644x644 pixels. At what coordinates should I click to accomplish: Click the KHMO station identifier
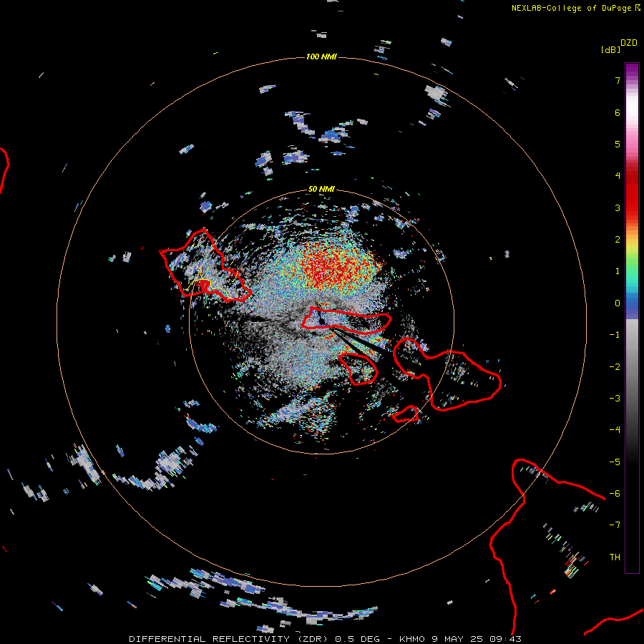pyautogui.click(x=412, y=639)
